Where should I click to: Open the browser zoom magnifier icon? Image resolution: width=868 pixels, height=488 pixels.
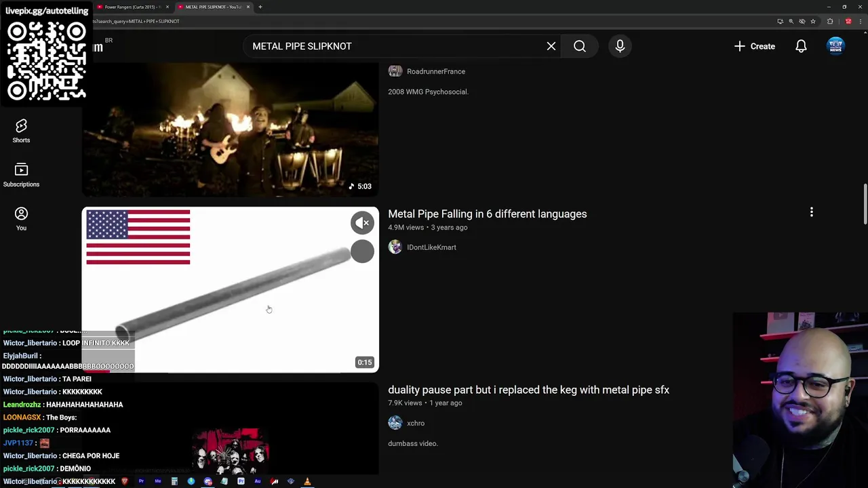(x=791, y=21)
